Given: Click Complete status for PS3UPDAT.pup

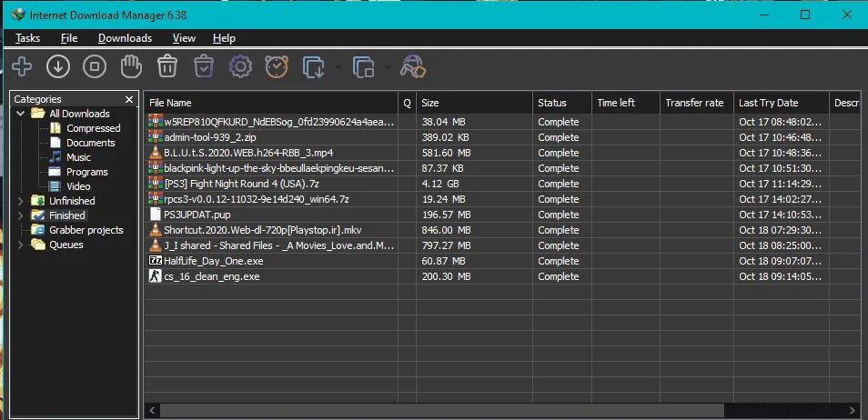Looking at the screenshot, I should pos(558,215).
